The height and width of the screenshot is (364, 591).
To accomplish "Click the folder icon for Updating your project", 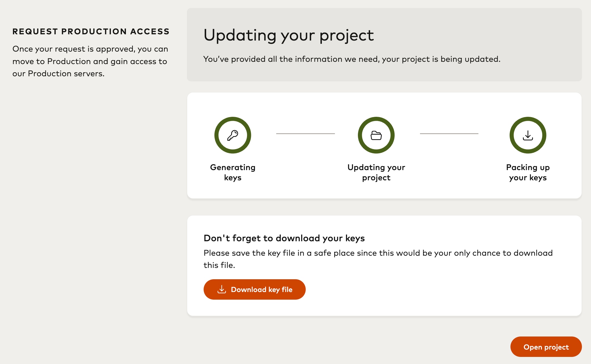I will (x=376, y=135).
